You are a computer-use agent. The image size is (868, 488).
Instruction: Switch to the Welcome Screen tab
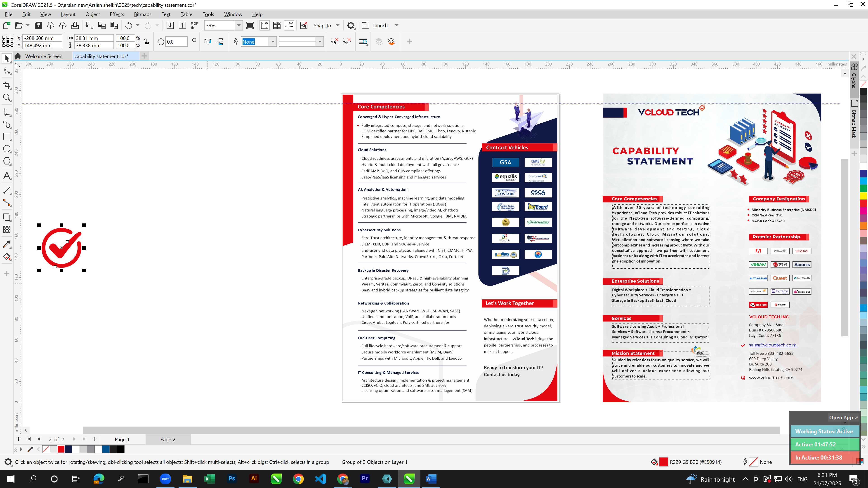point(43,56)
